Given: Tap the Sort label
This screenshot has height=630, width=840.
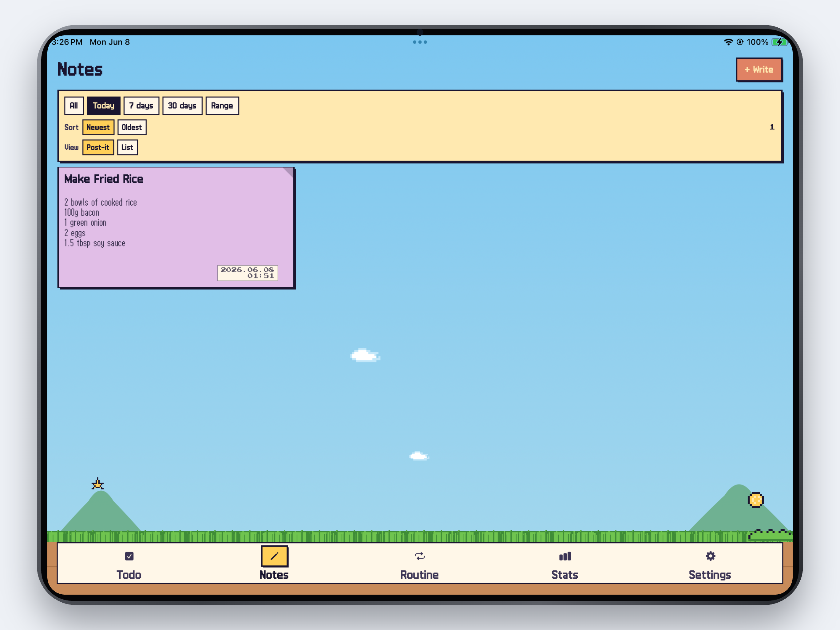Looking at the screenshot, I should (71, 127).
